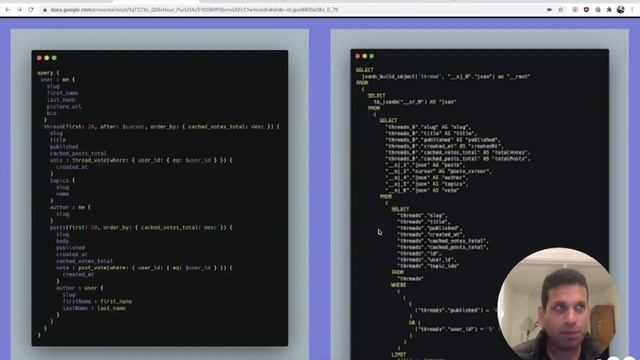Click the 'body' field in the posts block
The height and width of the screenshot is (360, 640).
pyautogui.click(x=62, y=241)
